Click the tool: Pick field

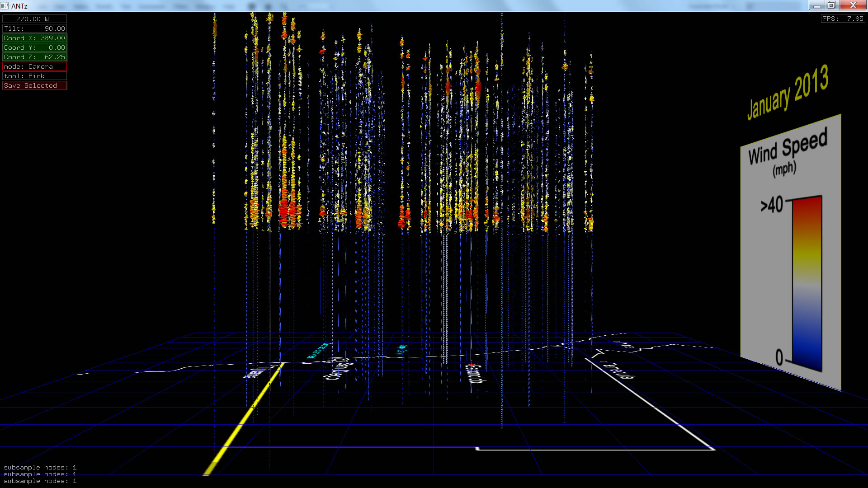point(34,76)
